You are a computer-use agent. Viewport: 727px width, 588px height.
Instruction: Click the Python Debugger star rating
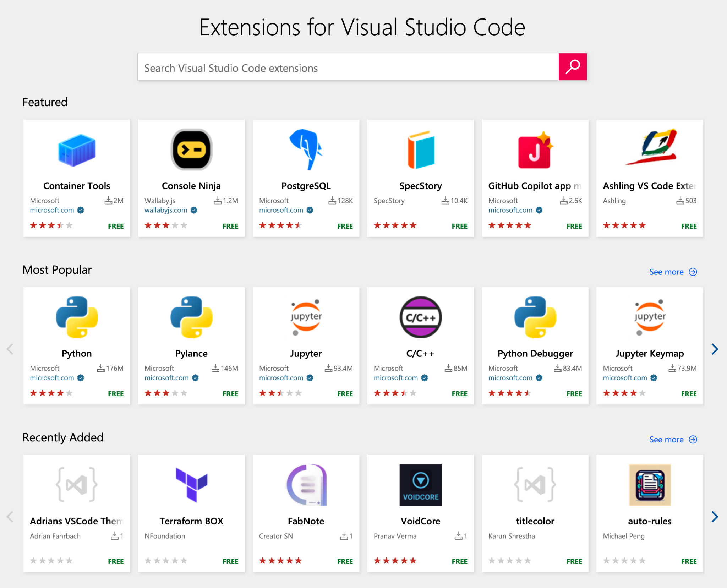[509, 393]
